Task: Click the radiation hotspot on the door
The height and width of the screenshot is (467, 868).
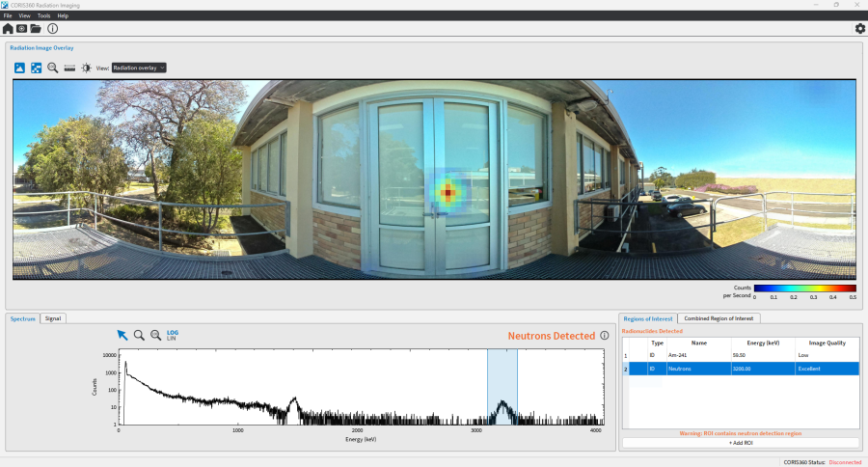Action: tap(448, 193)
